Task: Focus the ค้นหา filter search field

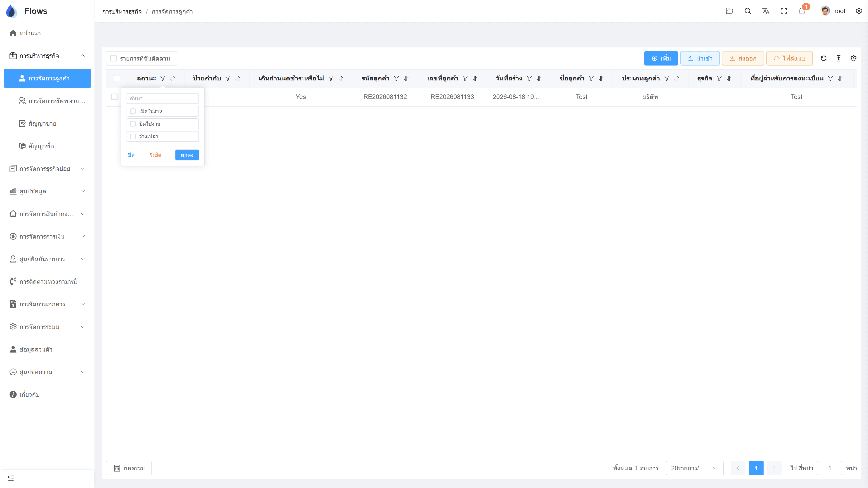Action: 163,98
